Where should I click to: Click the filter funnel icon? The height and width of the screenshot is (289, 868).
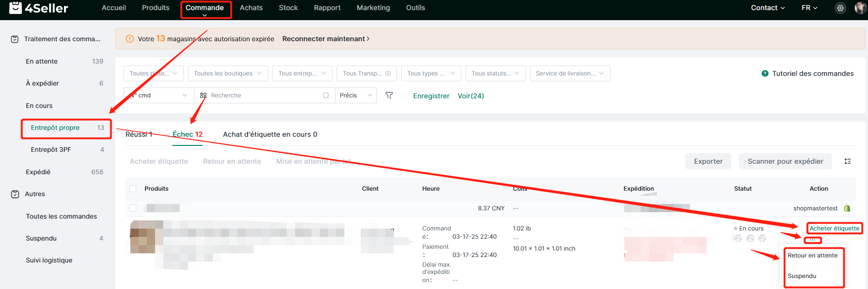click(389, 96)
